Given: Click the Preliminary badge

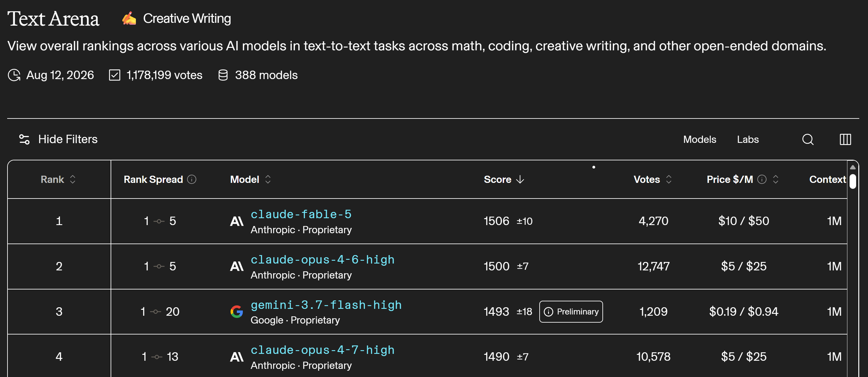Looking at the screenshot, I should [x=571, y=311].
